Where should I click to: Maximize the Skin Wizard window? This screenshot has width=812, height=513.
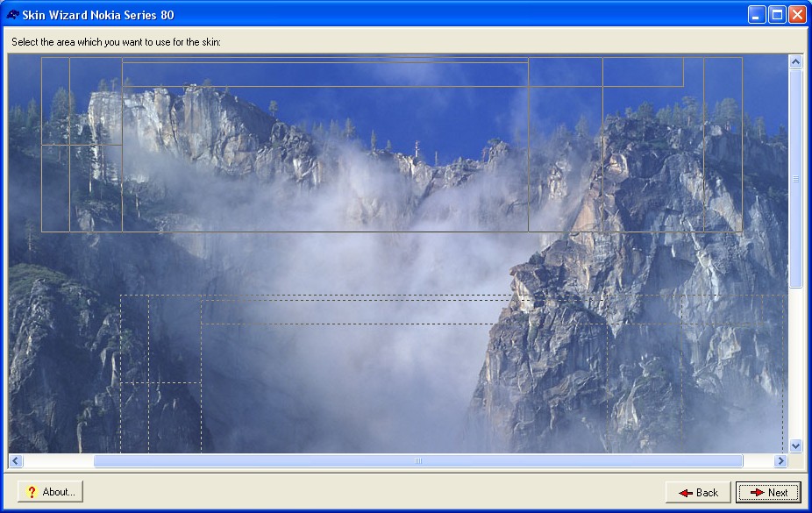pyautogui.click(x=777, y=15)
